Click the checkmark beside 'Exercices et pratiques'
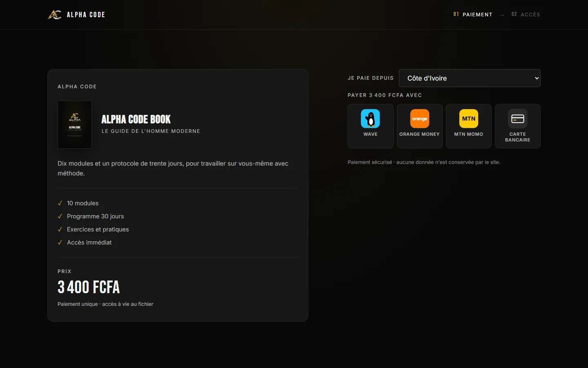This screenshot has height=368, width=588. click(x=60, y=229)
